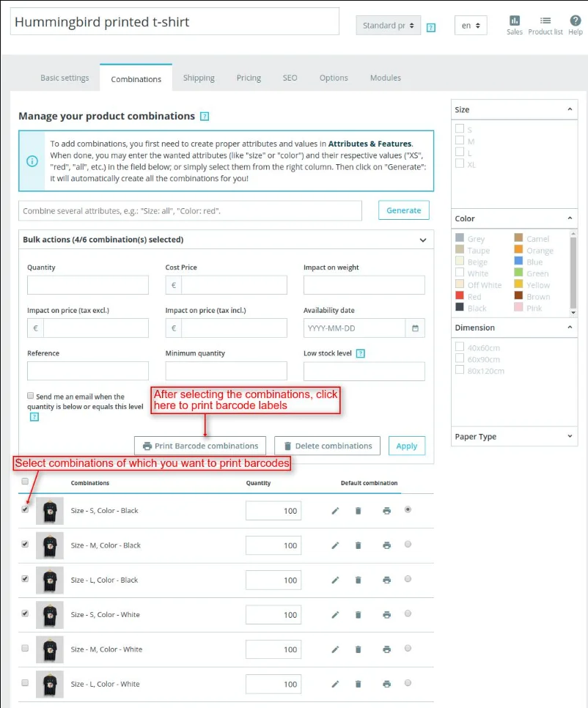Click the product name field showing Hummingbird printed t-shirt

[174, 23]
